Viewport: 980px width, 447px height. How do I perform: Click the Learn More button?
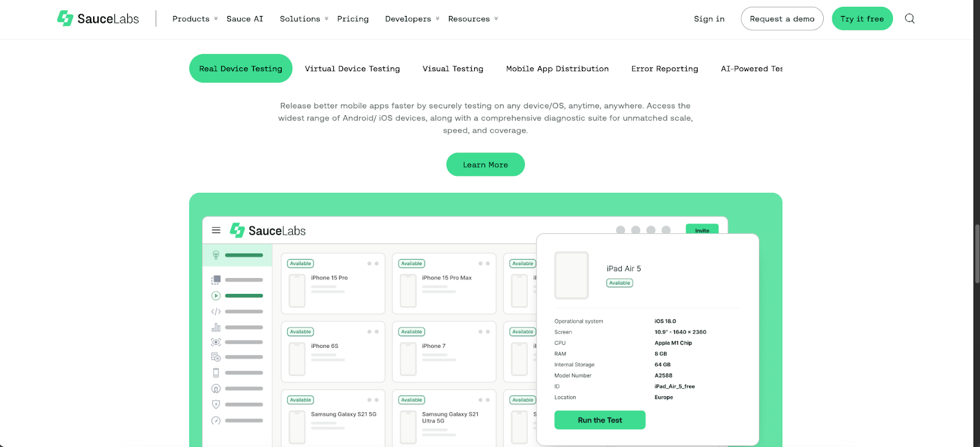[485, 165]
